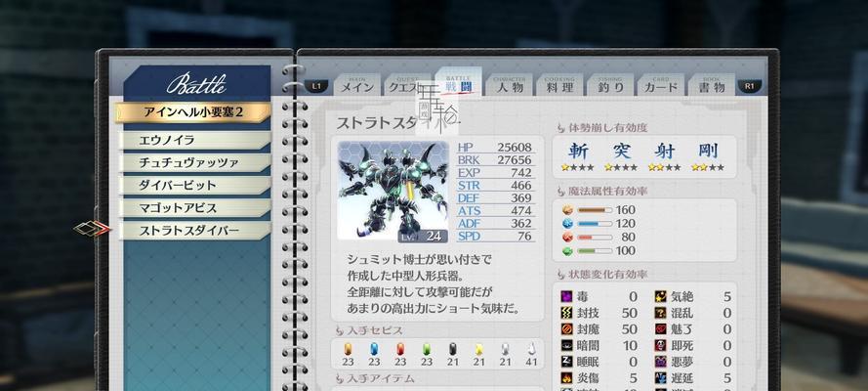Click the DEF value 369

(521, 198)
